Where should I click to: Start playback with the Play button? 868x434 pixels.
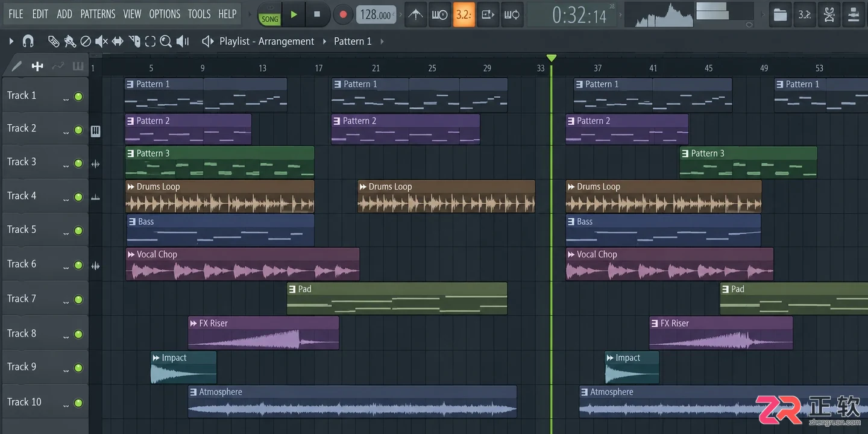pyautogui.click(x=294, y=14)
